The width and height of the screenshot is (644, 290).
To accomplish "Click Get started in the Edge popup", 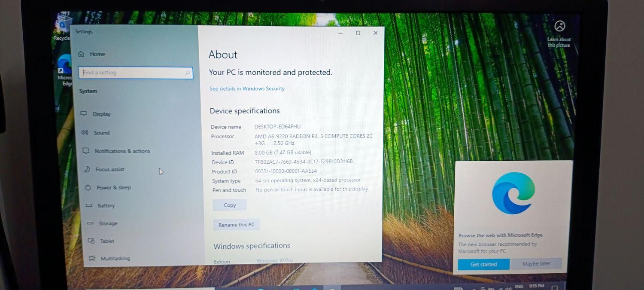I will pos(483,264).
